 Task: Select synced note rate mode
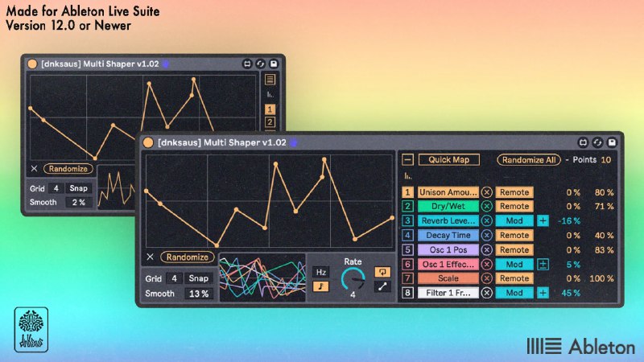[320, 286]
